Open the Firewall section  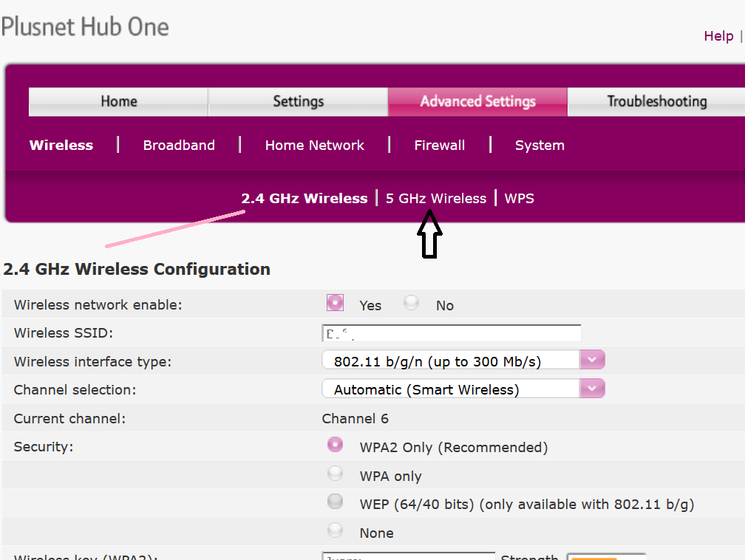coord(439,146)
